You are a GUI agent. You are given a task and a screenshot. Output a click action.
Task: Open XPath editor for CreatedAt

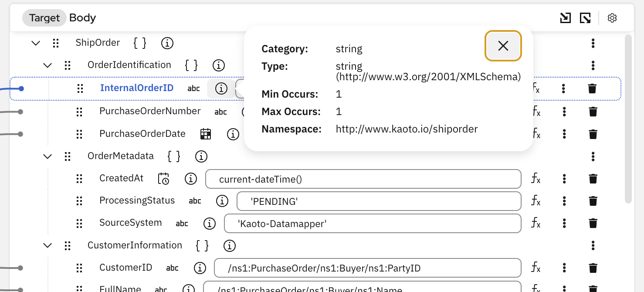pos(536,178)
